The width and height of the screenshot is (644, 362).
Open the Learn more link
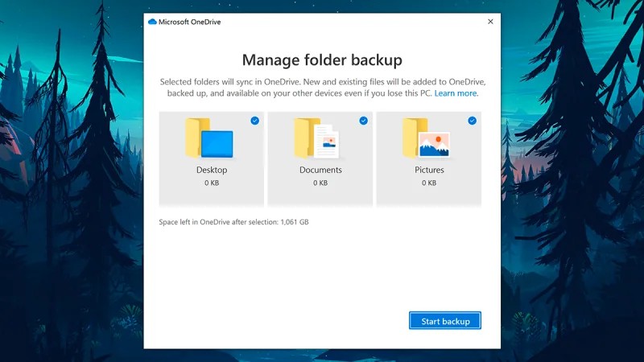click(456, 93)
